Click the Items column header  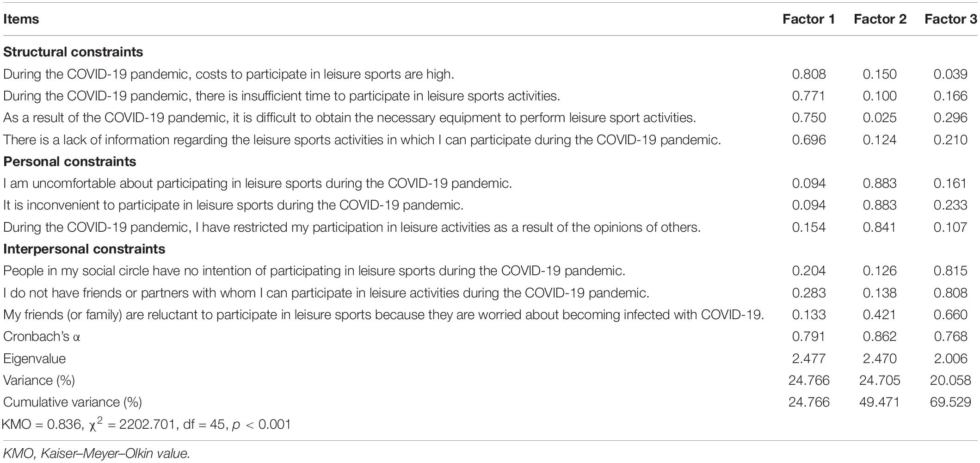[21, 19]
